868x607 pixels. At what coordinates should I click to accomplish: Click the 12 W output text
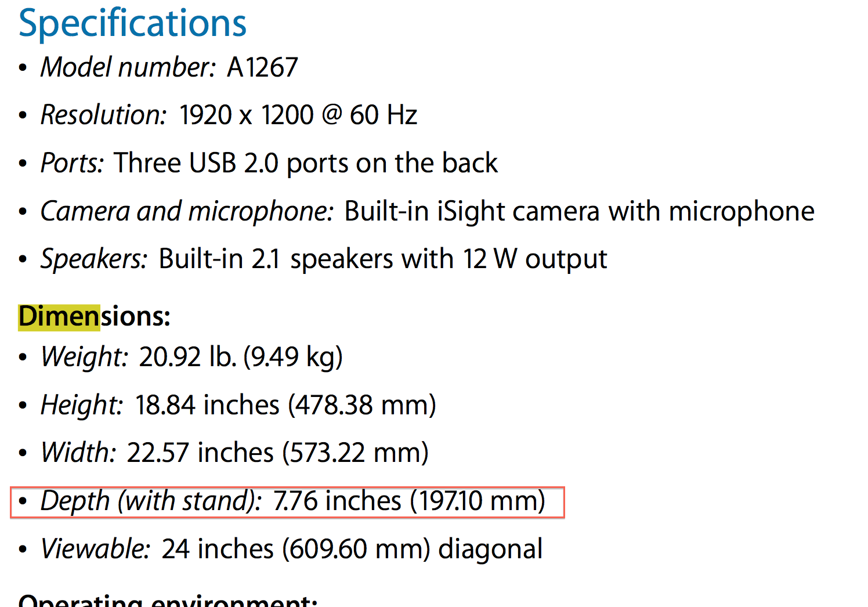(534, 259)
